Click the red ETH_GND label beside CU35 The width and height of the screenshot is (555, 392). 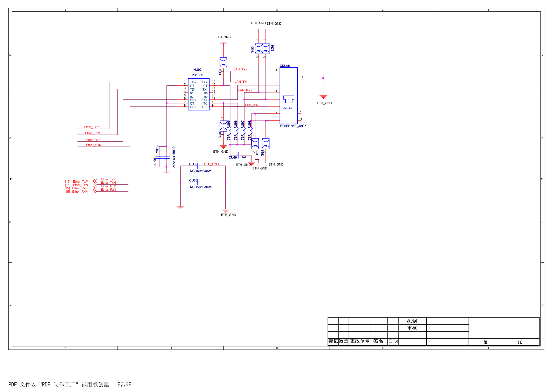(x=211, y=164)
